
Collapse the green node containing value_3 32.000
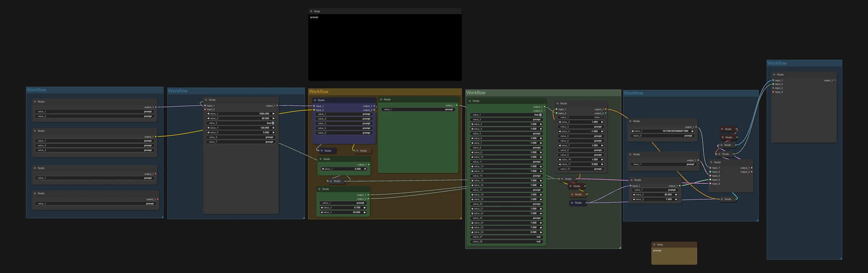(x=319, y=189)
